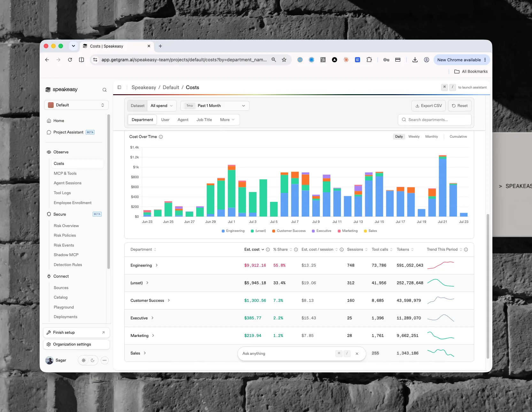Switch to dark theme moon toggle
The height and width of the screenshot is (412, 532).
pos(93,360)
